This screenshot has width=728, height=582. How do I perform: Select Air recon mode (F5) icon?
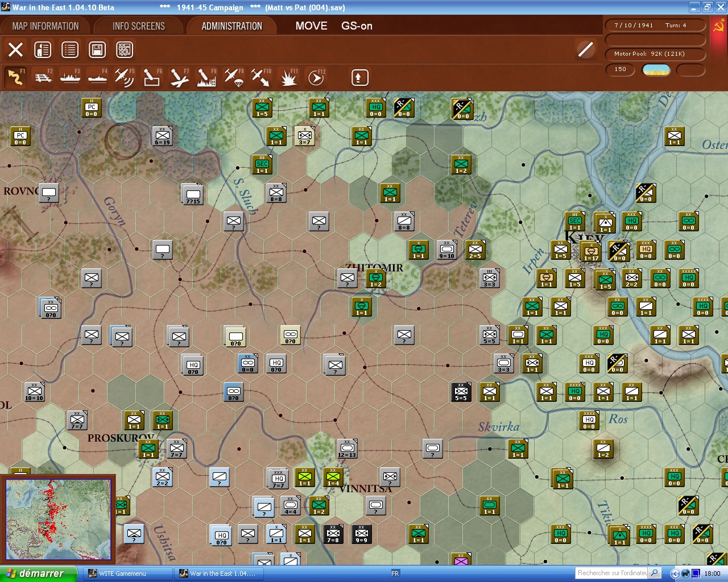(x=124, y=77)
